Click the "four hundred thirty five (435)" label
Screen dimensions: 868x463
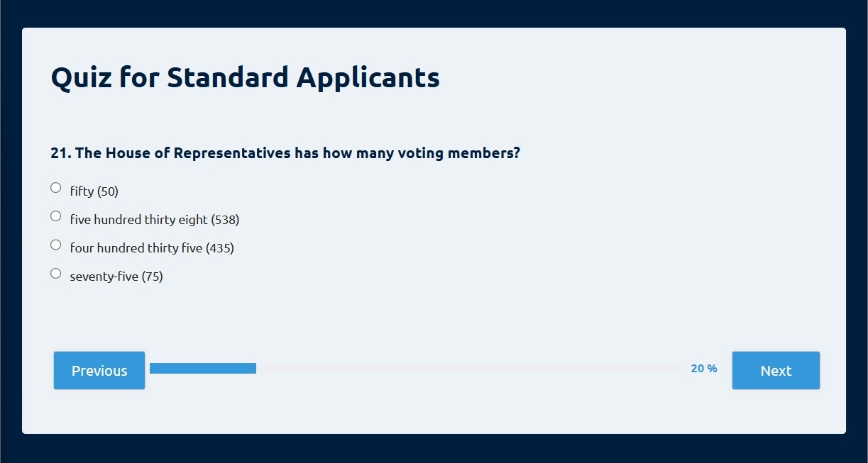(152, 248)
